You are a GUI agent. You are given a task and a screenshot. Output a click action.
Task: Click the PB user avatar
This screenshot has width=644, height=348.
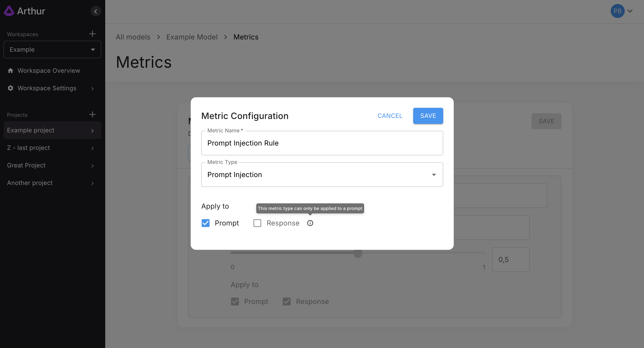[617, 11]
